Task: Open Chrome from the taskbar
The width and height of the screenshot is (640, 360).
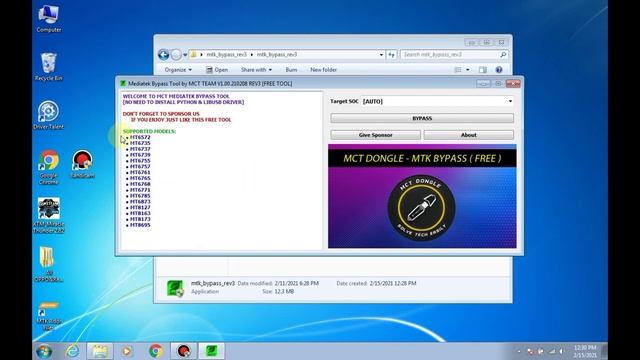Action: (x=156, y=351)
